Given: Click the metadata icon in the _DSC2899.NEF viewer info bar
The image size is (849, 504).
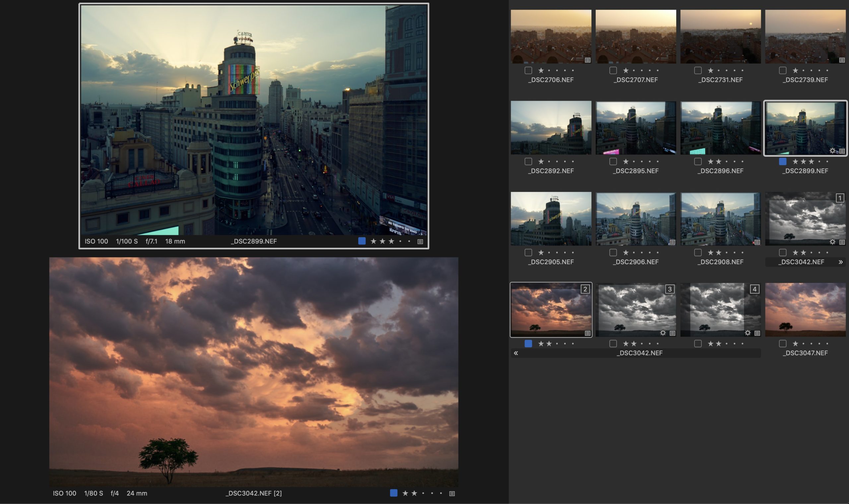Looking at the screenshot, I should (x=420, y=242).
